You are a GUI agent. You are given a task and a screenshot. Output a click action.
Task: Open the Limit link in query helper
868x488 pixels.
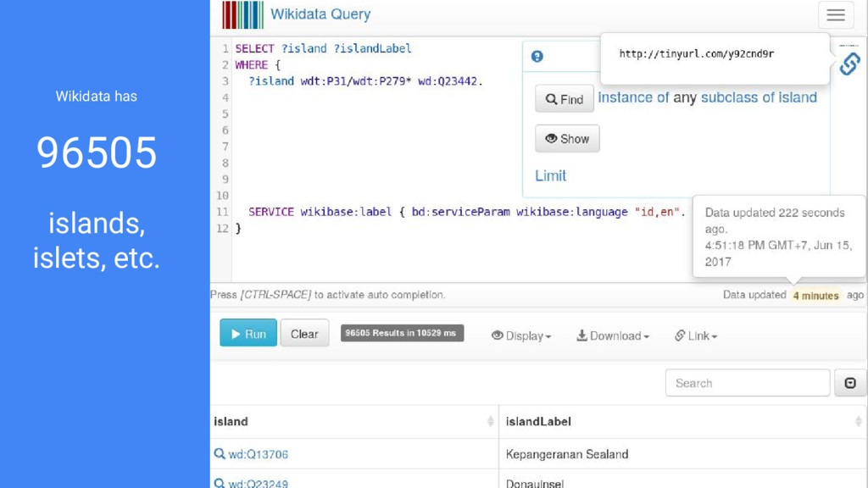pos(550,176)
